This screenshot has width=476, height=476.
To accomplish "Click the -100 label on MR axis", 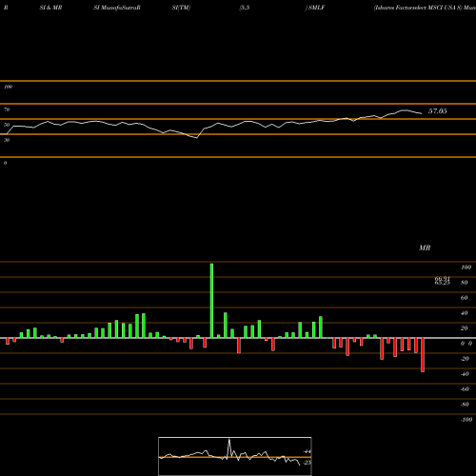I will (466, 420).
